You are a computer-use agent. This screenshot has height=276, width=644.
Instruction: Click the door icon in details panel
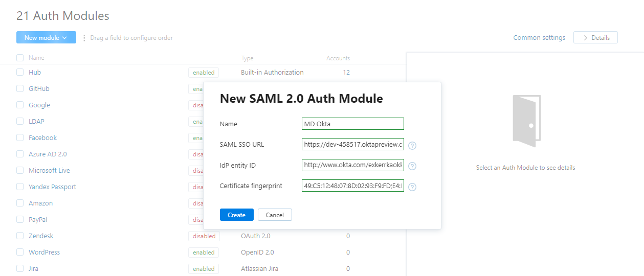(x=525, y=121)
